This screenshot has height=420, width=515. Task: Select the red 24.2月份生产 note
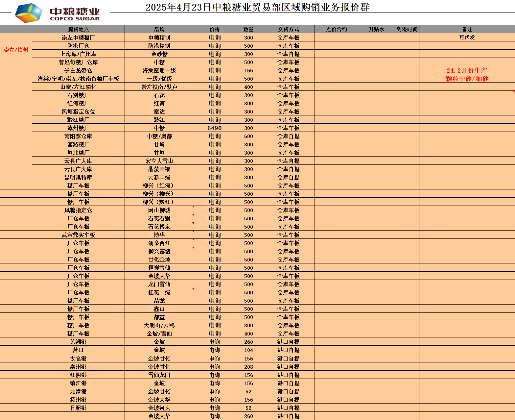pos(467,70)
